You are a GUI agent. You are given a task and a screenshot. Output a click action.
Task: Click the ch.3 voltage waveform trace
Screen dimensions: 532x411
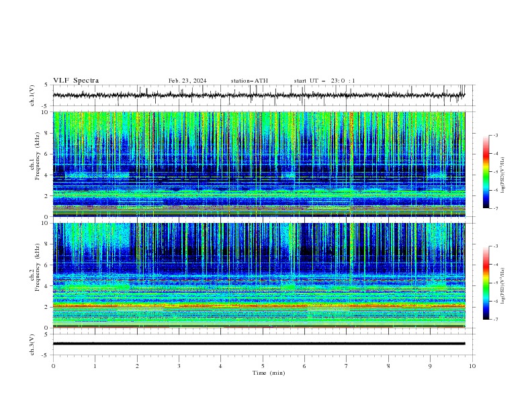tap(259, 344)
